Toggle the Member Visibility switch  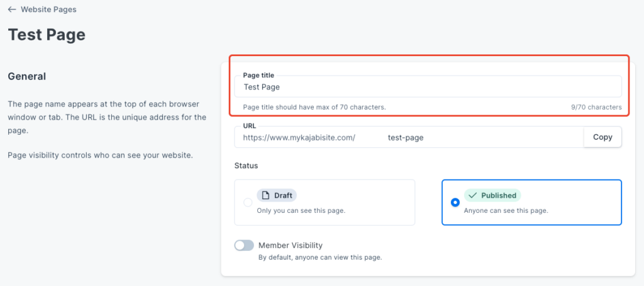click(244, 246)
